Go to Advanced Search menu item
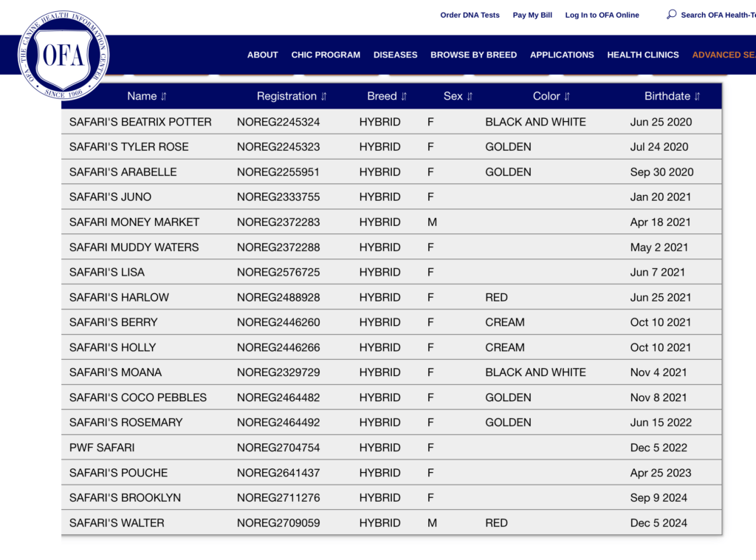 point(724,55)
